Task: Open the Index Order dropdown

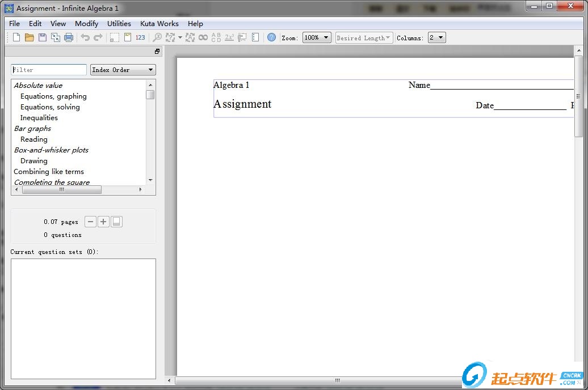Action: coord(123,70)
